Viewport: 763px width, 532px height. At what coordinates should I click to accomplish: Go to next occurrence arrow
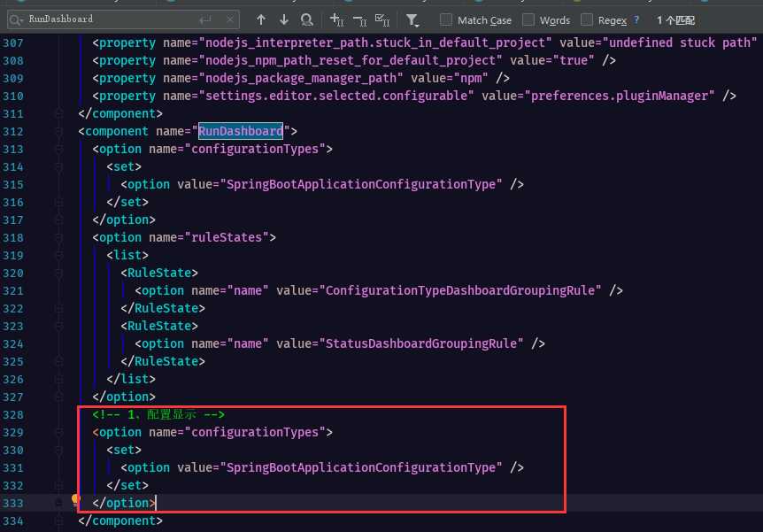coord(284,20)
